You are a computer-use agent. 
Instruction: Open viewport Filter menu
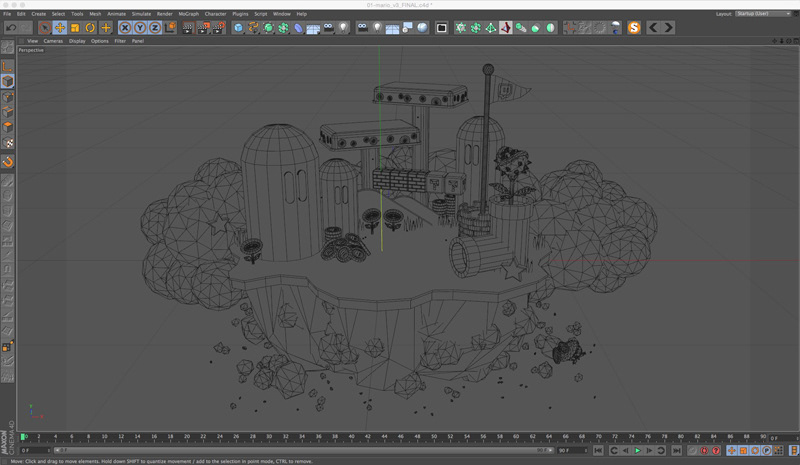tap(120, 41)
